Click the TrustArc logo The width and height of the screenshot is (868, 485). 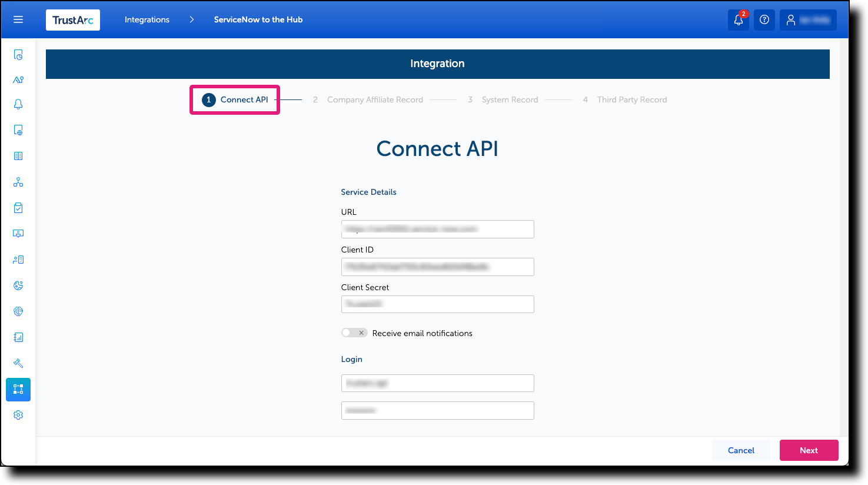tap(72, 19)
